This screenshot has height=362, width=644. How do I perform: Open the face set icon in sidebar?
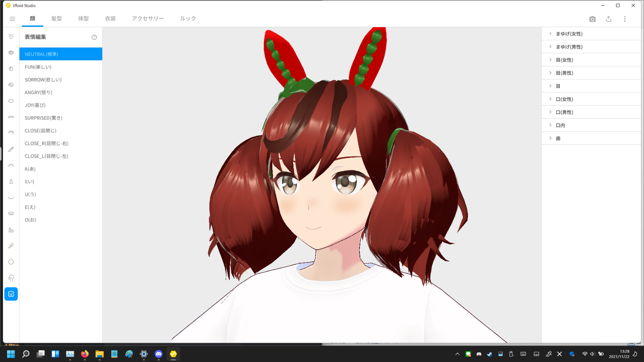click(x=11, y=37)
